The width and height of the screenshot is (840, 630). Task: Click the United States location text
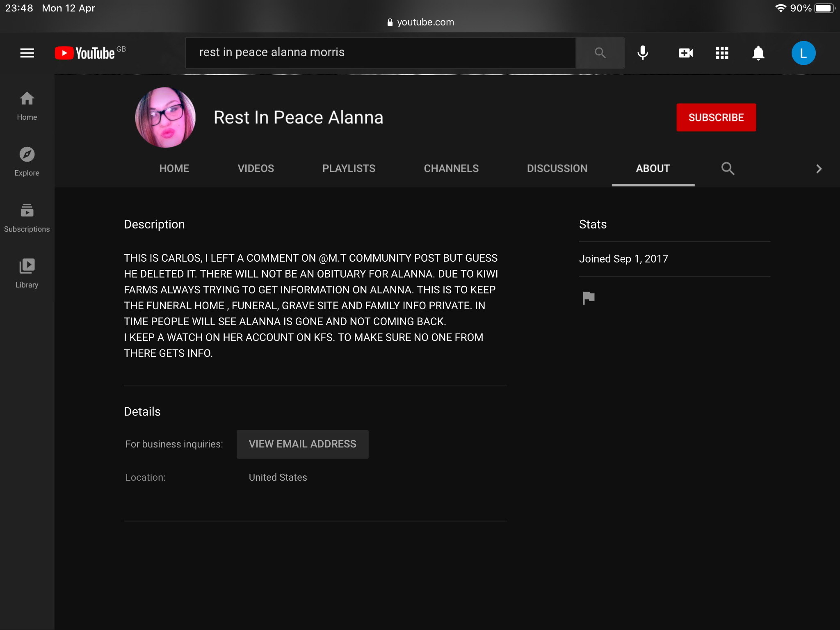(278, 477)
